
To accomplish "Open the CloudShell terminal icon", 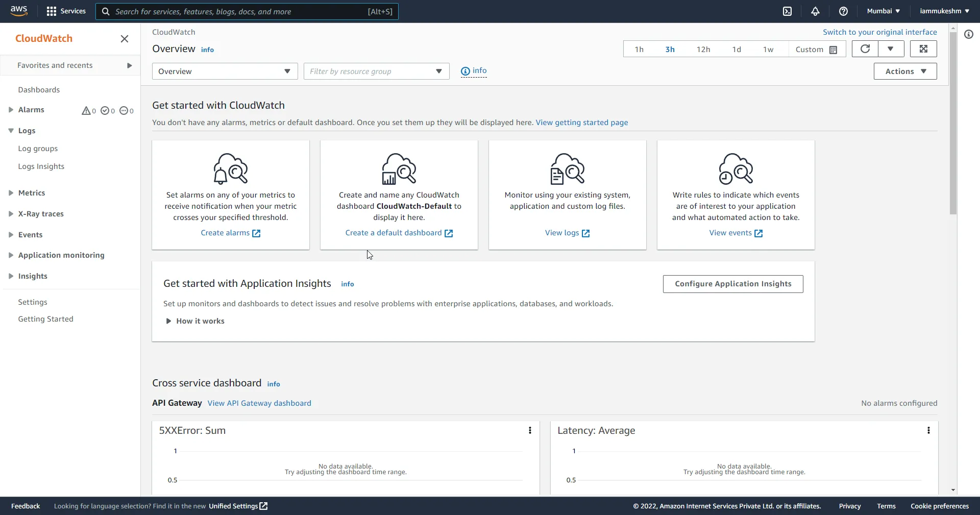I will (x=787, y=11).
